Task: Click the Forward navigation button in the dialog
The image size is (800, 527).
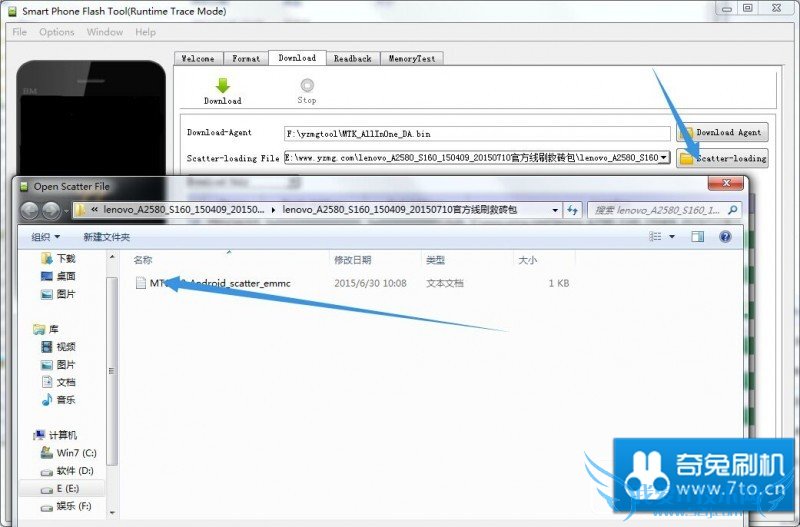Action: click(x=51, y=210)
